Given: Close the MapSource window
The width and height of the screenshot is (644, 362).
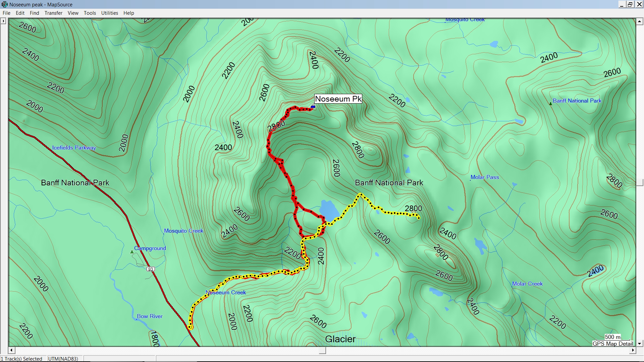Looking at the screenshot, I should click(x=639, y=4).
